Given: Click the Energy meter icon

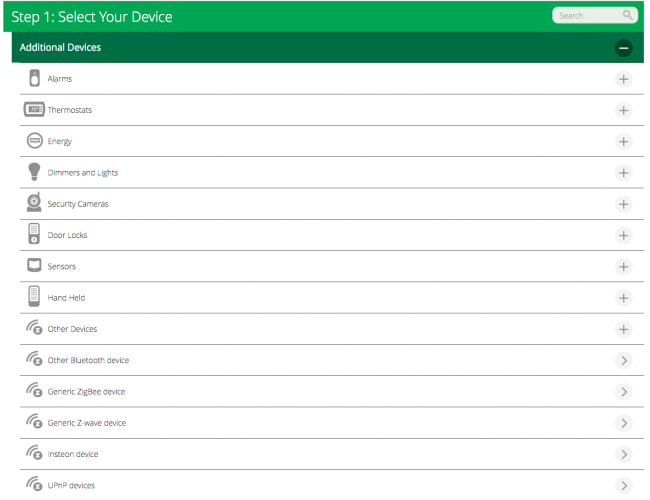Looking at the screenshot, I should [x=34, y=141].
